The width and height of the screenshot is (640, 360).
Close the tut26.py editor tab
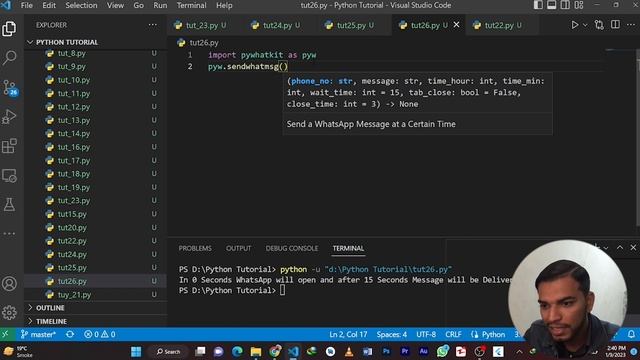tap(456, 25)
